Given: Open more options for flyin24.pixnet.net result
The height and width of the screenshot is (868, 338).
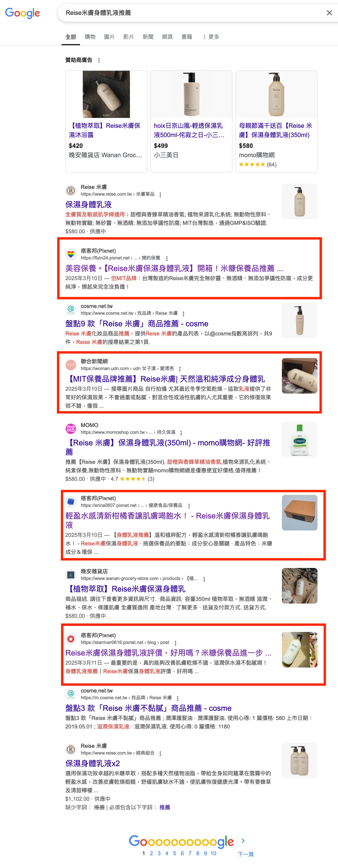Looking at the screenshot, I should [x=166, y=258].
